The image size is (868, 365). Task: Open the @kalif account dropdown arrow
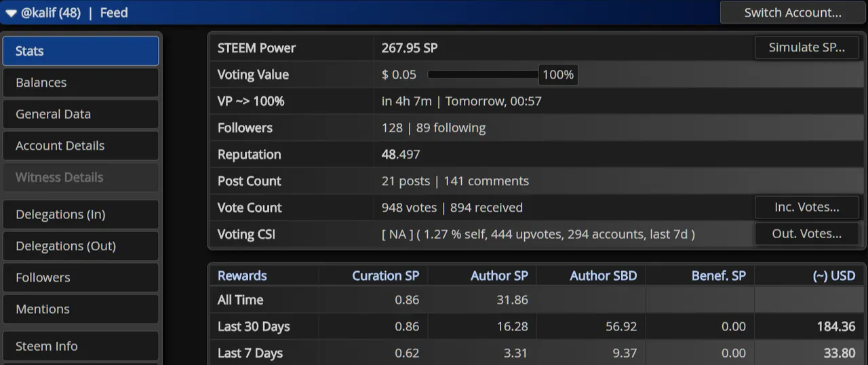click(x=11, y=13)
